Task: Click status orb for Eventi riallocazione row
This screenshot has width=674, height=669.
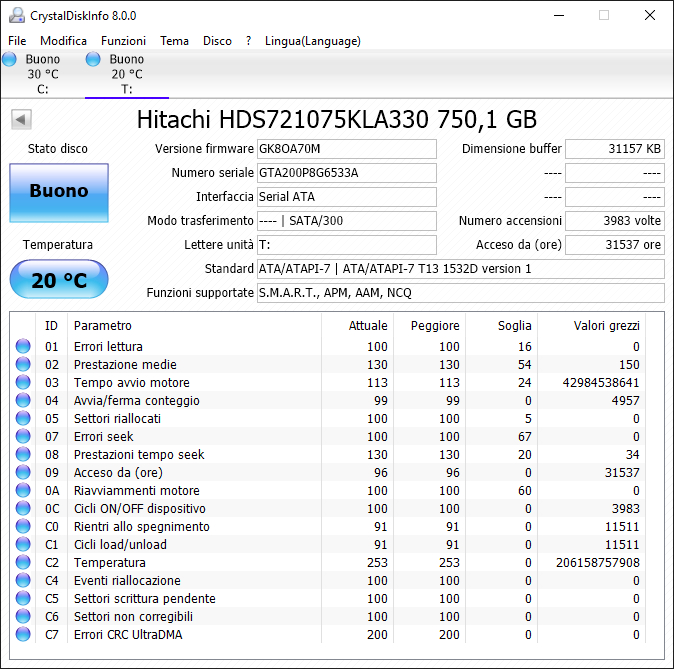Action: 23,580
